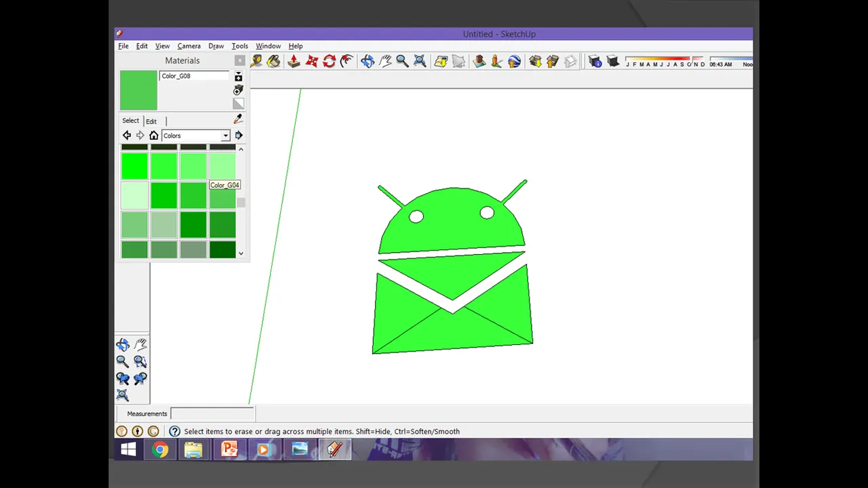Click the Create Material icon
The height and width of the screenshot is (488, 868).
(238, 90)
